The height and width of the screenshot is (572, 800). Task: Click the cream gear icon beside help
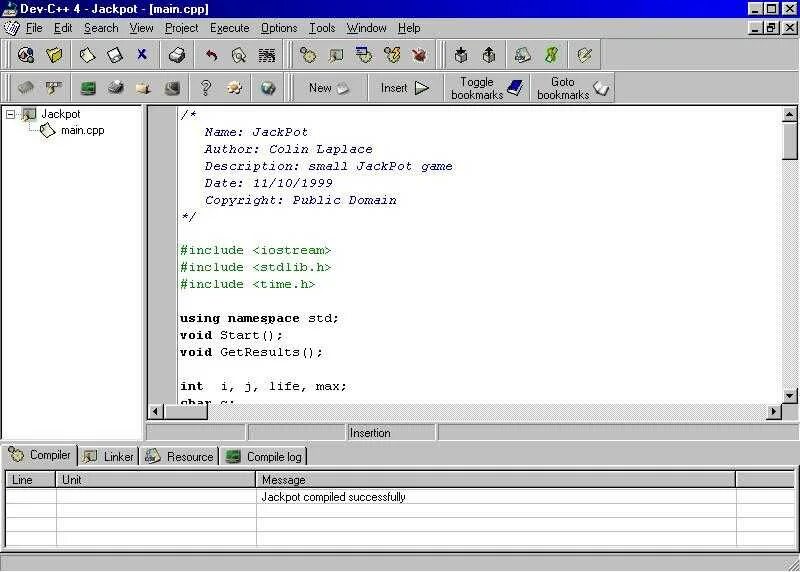point(234,88)
